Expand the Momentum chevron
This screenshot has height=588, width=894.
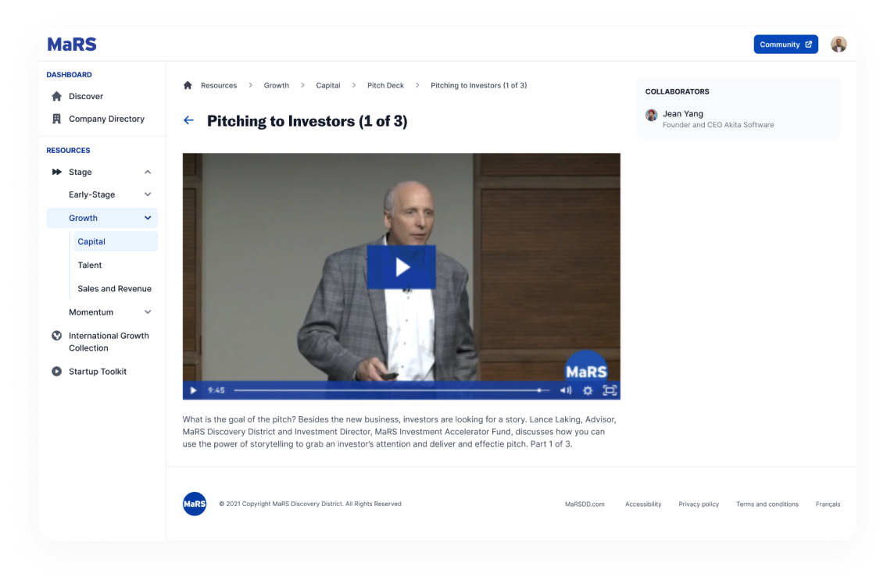(148, 312)
